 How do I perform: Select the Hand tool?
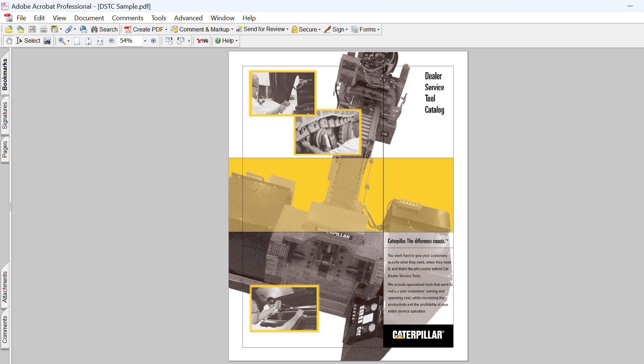coord(9,41)
